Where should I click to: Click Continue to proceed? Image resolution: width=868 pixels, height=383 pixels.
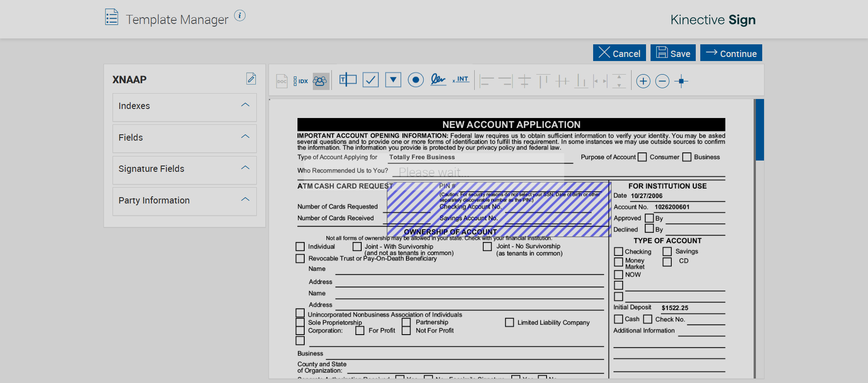(x=731, y=53)
